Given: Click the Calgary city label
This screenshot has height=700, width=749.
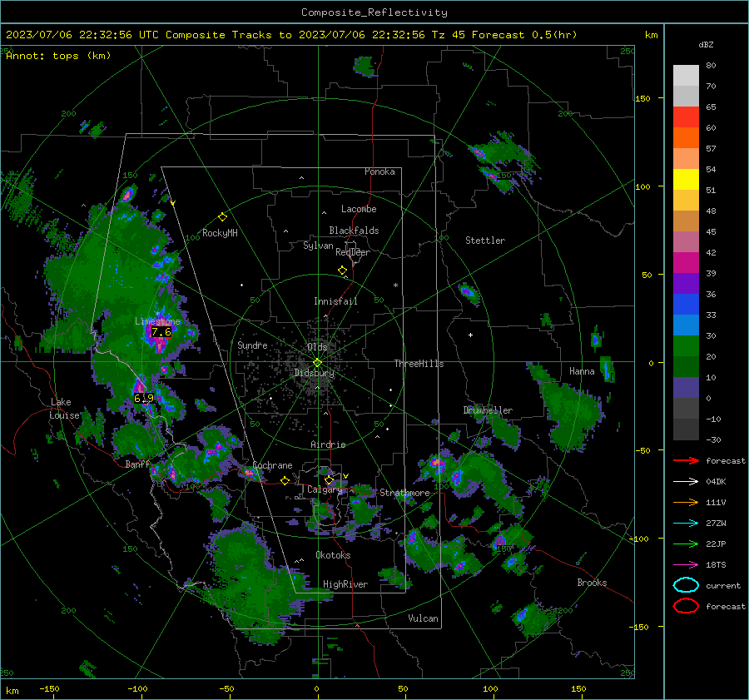Looking at the screenshot, I should [325, 489].
